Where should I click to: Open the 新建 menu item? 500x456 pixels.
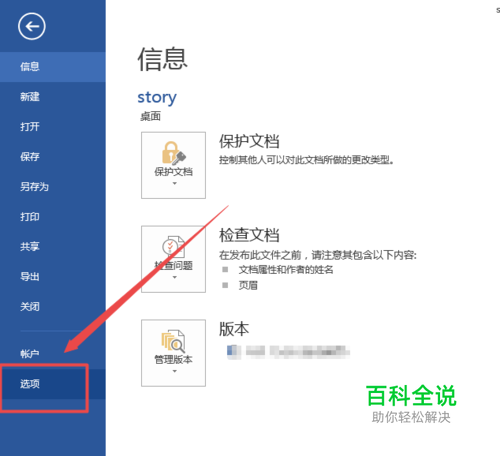pos(53,97)
